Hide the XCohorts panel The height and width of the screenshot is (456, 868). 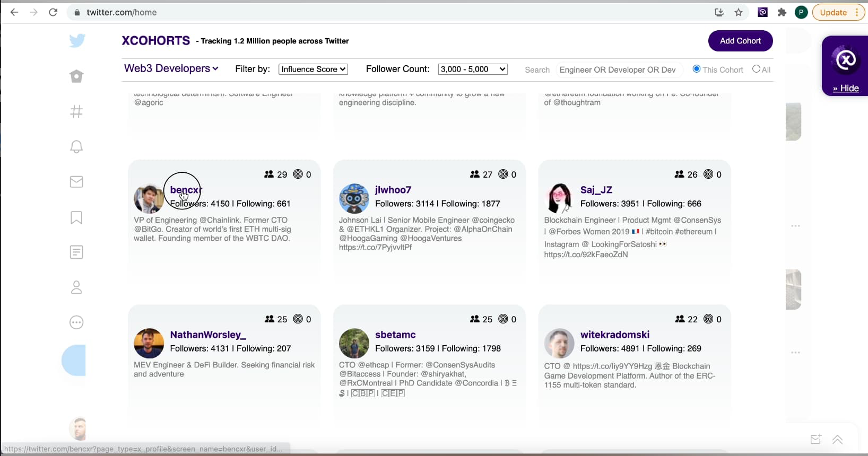point(846,88)
